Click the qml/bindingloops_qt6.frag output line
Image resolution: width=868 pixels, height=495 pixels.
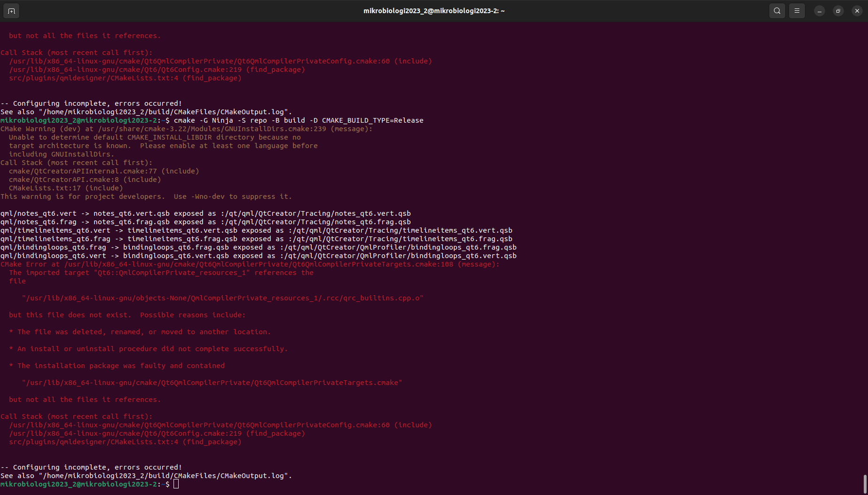(x=258, y=247)
